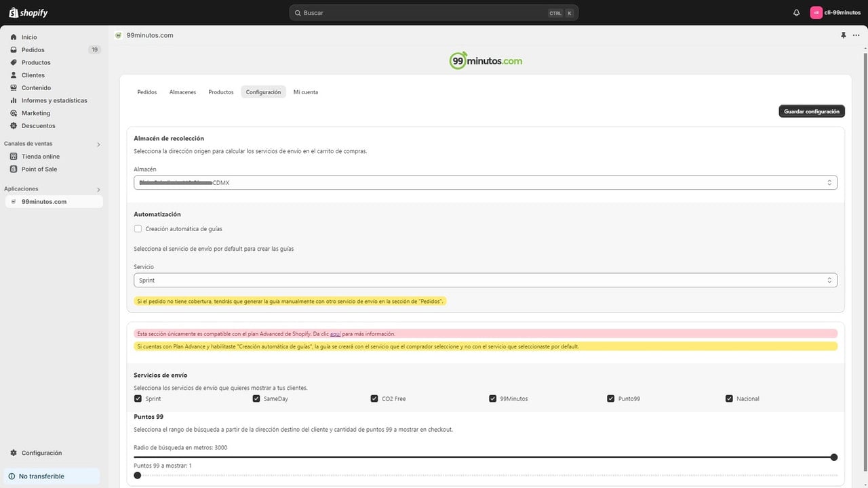Open the app's three-dot more menu
The width and height of the screenshot is (868, 488).
click(x=856, y=35)
